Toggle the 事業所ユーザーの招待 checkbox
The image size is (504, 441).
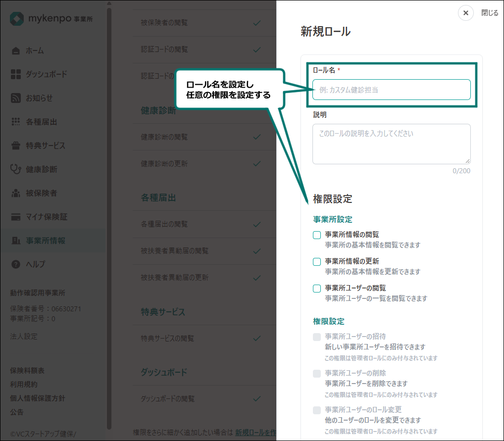[x=317, y=337]
